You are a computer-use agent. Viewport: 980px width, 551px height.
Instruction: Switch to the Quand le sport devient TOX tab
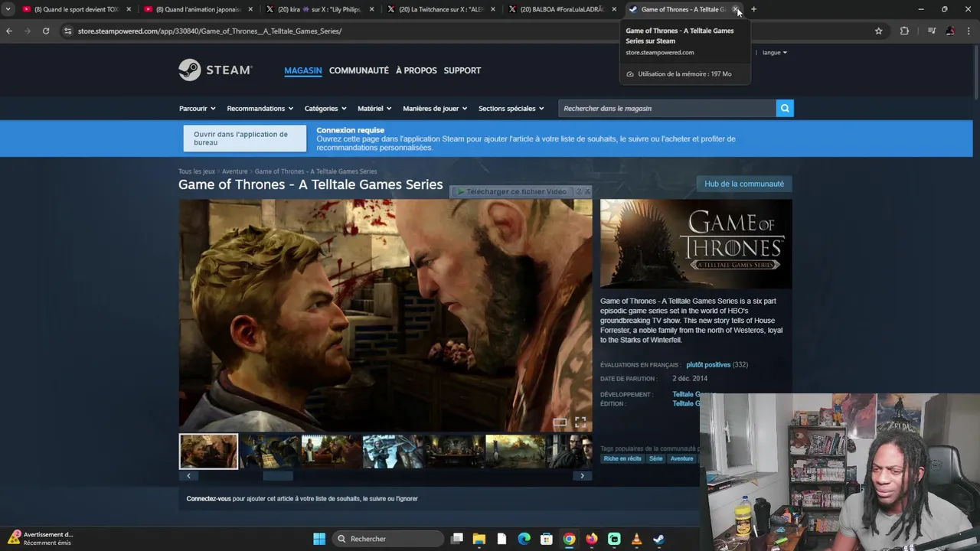click(77, 9)
